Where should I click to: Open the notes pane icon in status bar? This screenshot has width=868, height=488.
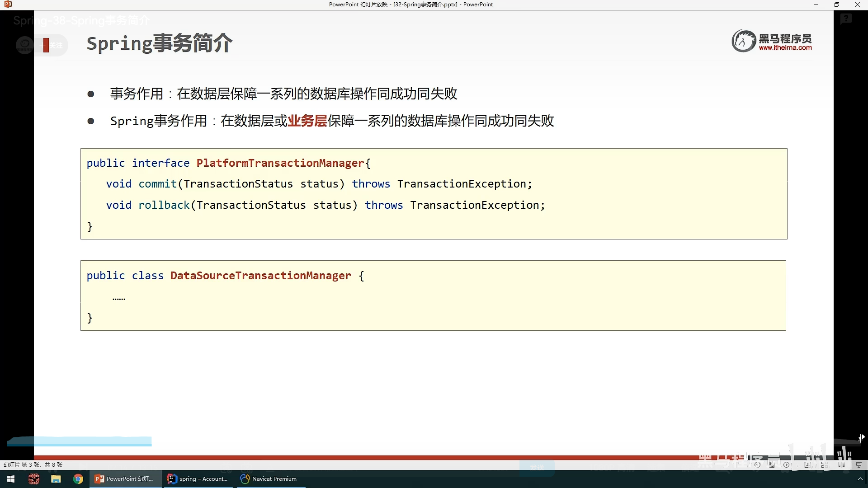pos(772,465)
